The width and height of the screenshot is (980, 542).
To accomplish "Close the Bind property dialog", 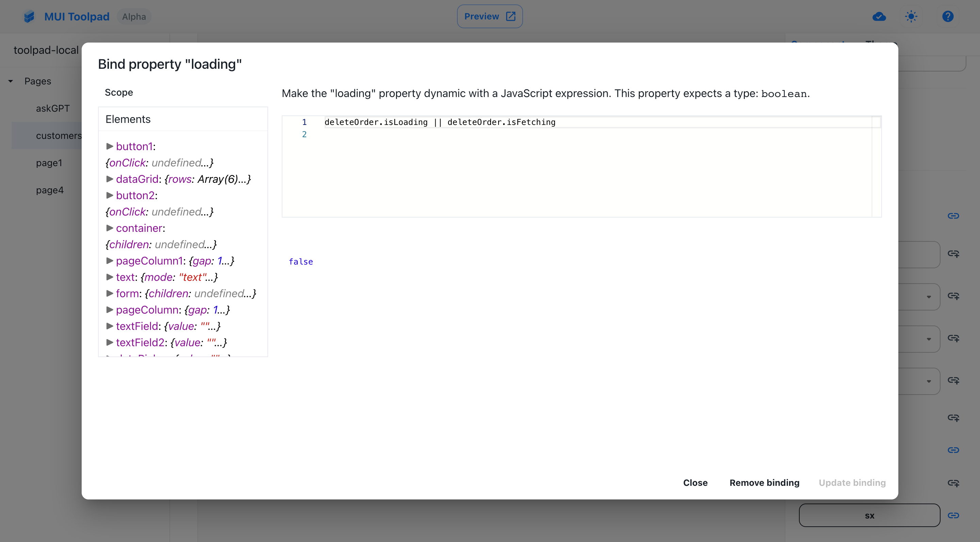I will (x=695, y=483).
